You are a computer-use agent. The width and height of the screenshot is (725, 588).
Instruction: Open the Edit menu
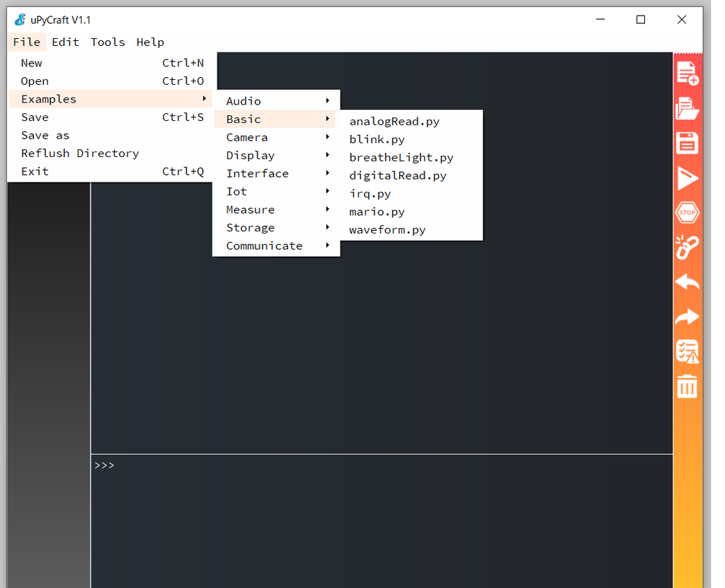(65, 42)
